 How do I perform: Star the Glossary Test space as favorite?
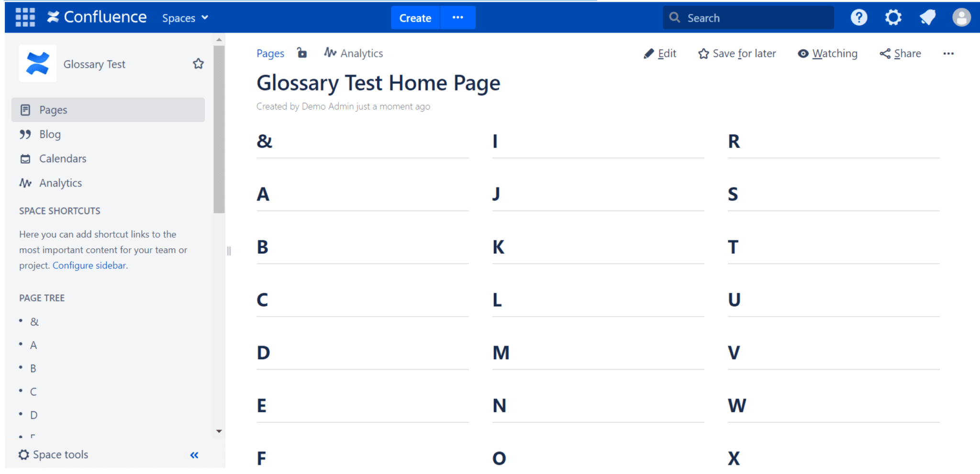click(x=198, y=63)
